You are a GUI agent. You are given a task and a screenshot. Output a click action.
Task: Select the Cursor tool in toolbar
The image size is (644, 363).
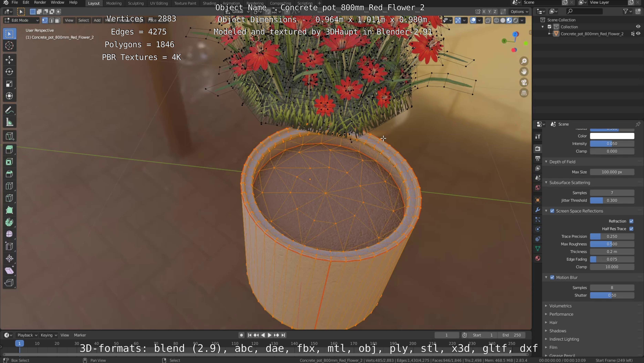(9, 46)
